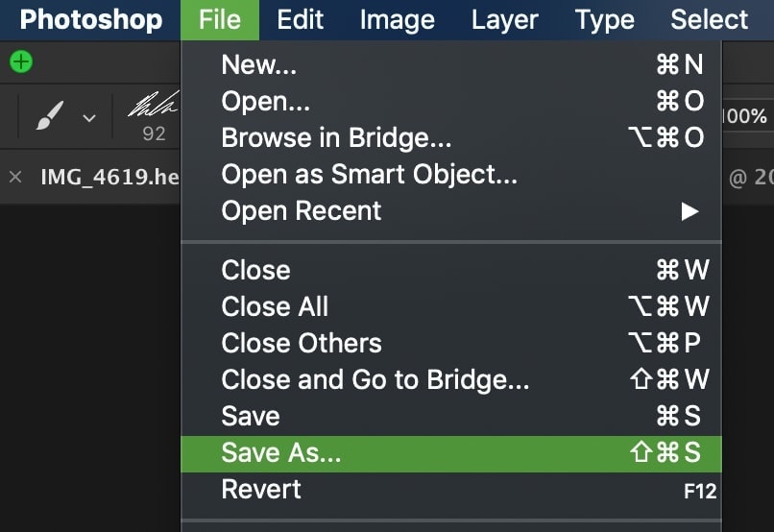Screen dimensions: 774x532
Task: Open the Image menu
Action: (398, 20)
